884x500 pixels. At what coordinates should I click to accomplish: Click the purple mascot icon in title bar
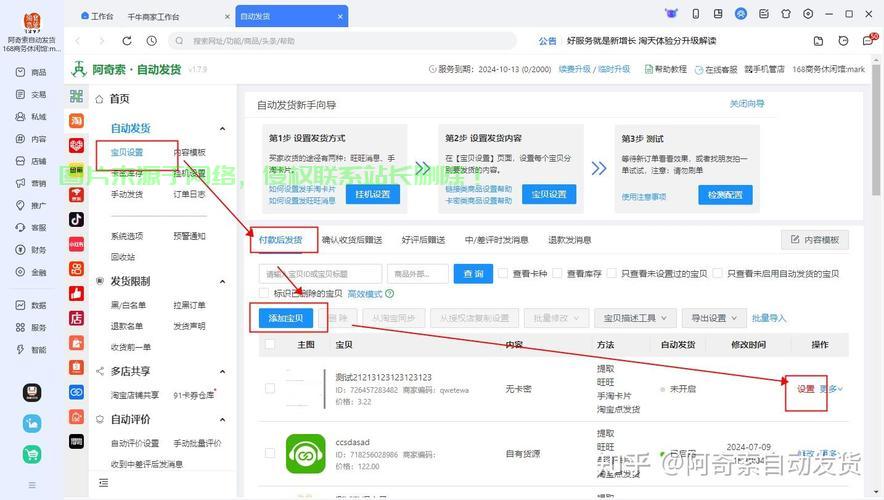click(x=671, y=14)
